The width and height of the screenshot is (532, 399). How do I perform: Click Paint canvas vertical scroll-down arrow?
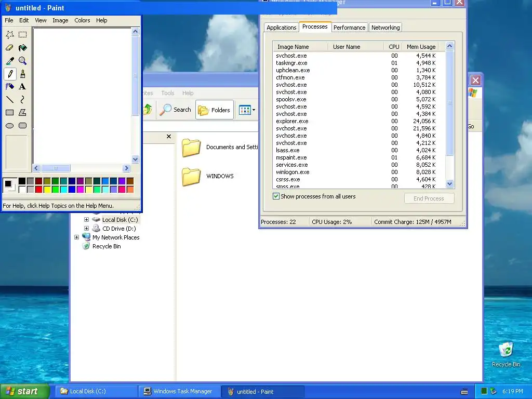click(x=135, y=159)
